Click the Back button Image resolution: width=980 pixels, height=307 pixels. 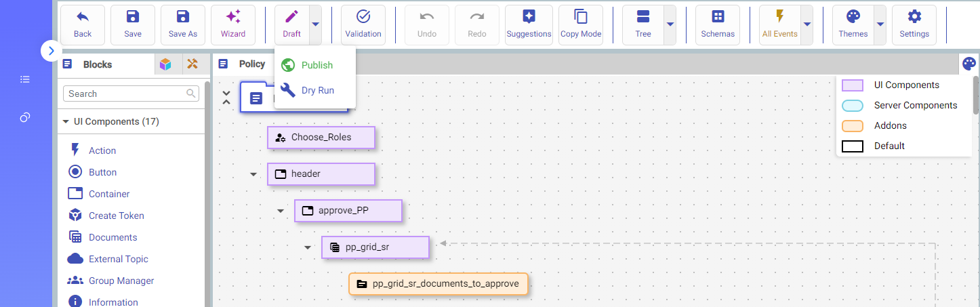[x=83, y=25]
